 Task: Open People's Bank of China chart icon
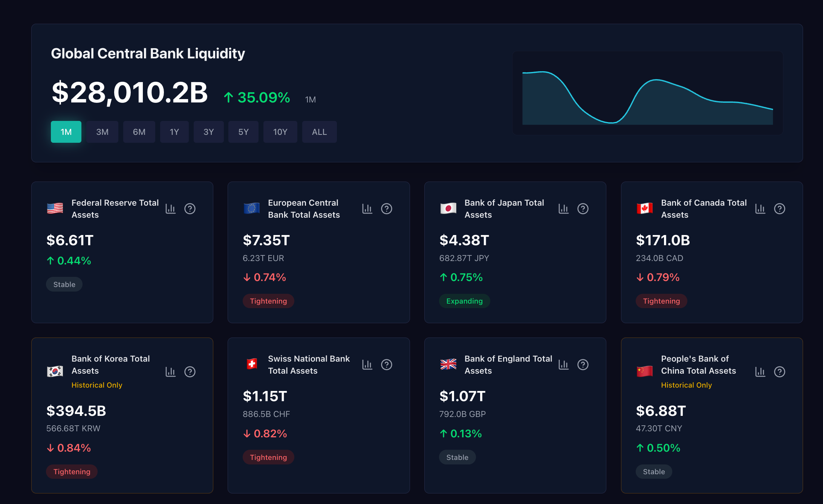(x=760, y=372)
